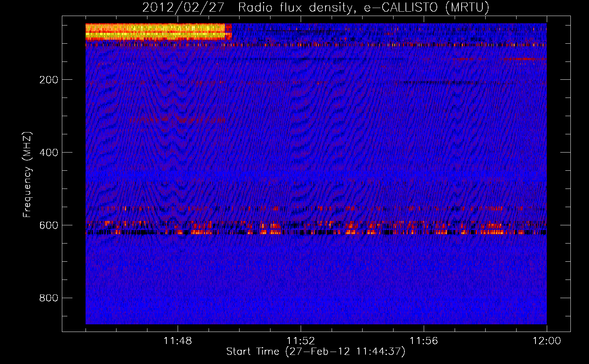Select the 'Frequency (MHZ)' y-axis label
This screenshot has height=364, width=589.
point(27,175)
